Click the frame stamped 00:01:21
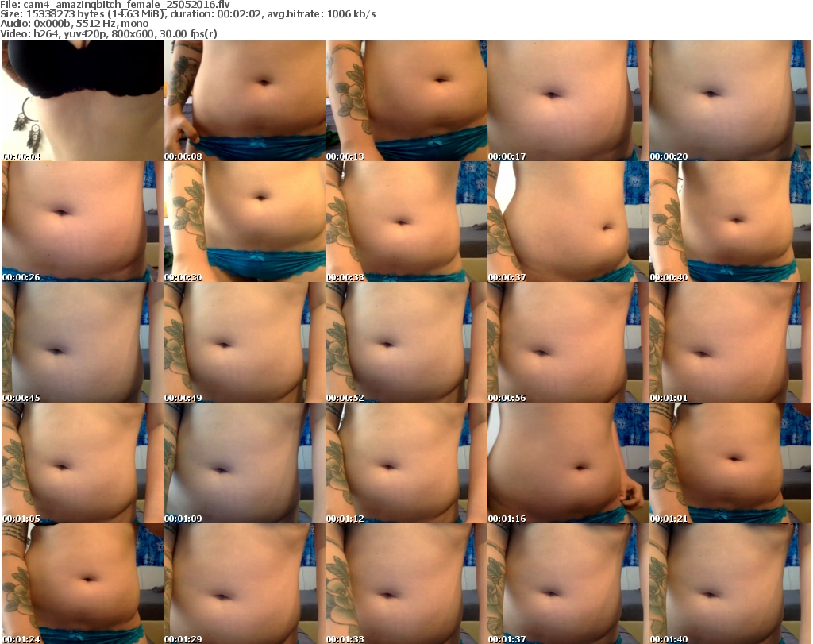Viewport: 813px width, 644px height. click(730, 463)
